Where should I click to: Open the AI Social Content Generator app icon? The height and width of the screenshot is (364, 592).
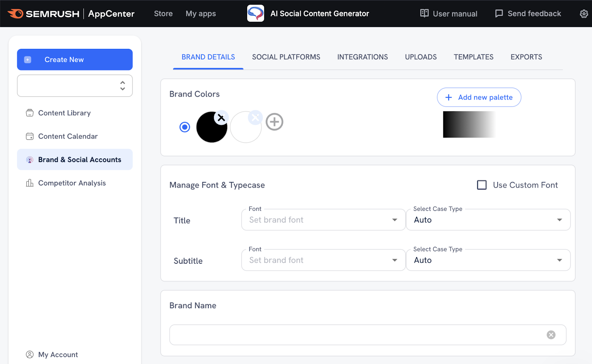point(255,13)
